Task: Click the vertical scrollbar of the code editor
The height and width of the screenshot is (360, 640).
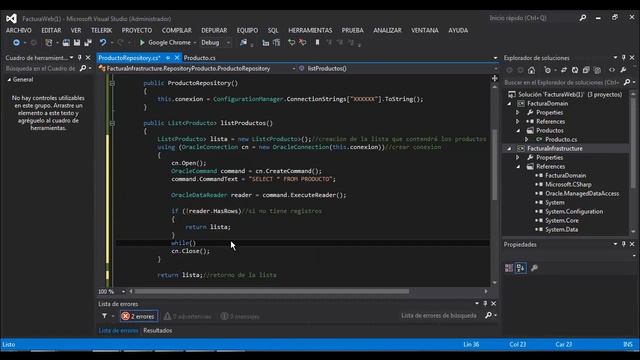Action: [494, 164]
